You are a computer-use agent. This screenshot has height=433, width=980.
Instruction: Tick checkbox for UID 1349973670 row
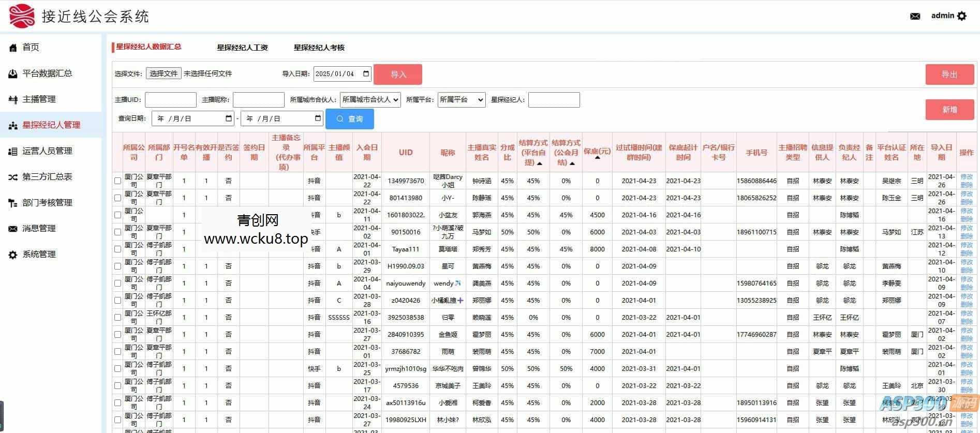pos(117,181)
